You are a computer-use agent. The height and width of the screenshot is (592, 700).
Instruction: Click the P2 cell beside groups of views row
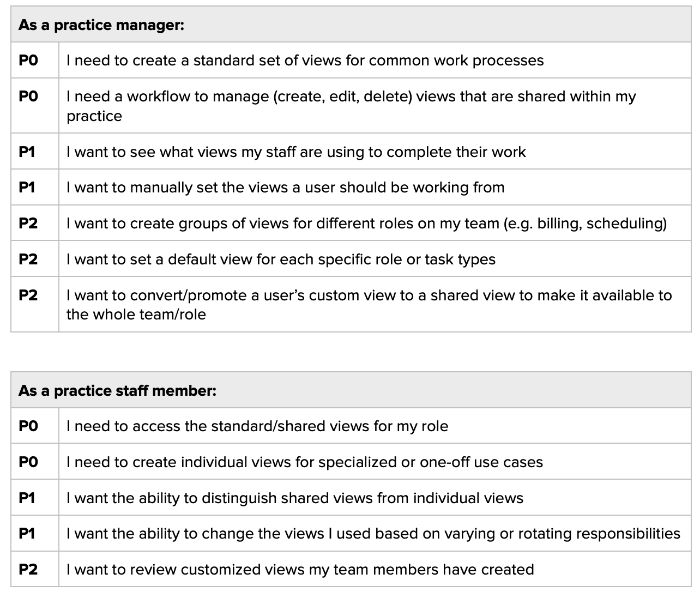click(x=28, y=223)
